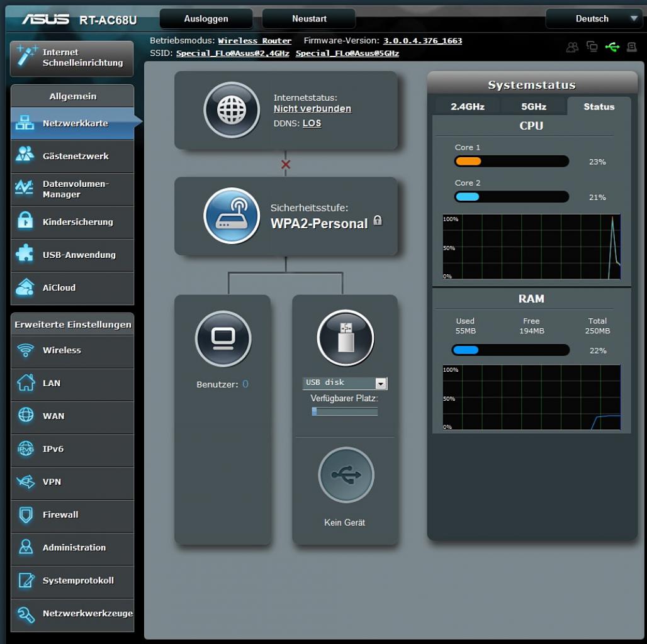Image resolution: width=647 pixels, height=644 pixels.
Task: Click the Systemprotokoll notepad icon
Action: (x=26, y=580)
